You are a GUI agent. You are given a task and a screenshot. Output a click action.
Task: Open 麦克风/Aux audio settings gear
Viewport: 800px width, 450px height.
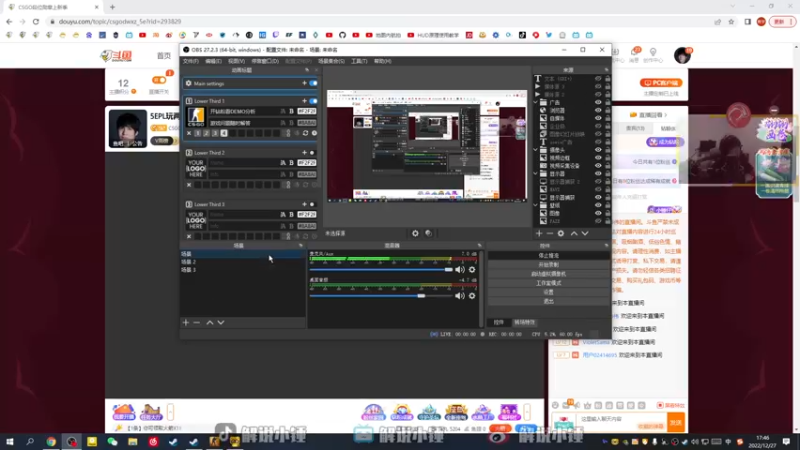472,269
